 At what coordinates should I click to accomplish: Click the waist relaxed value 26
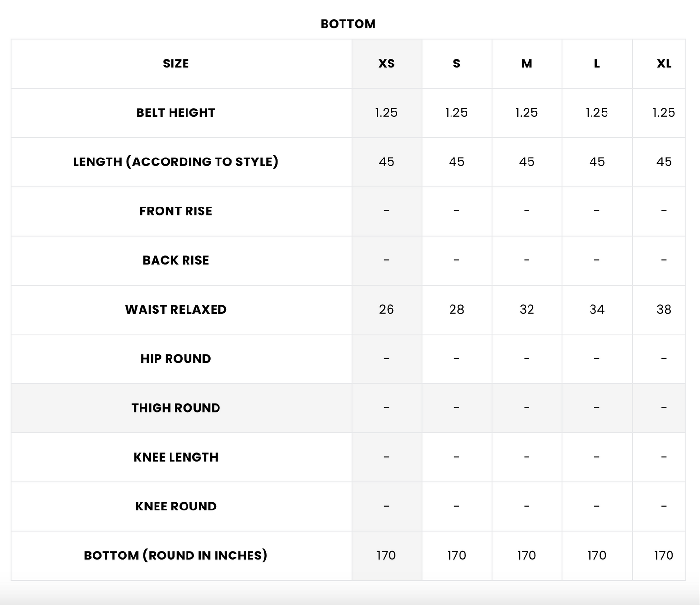(x=387, y=309)
